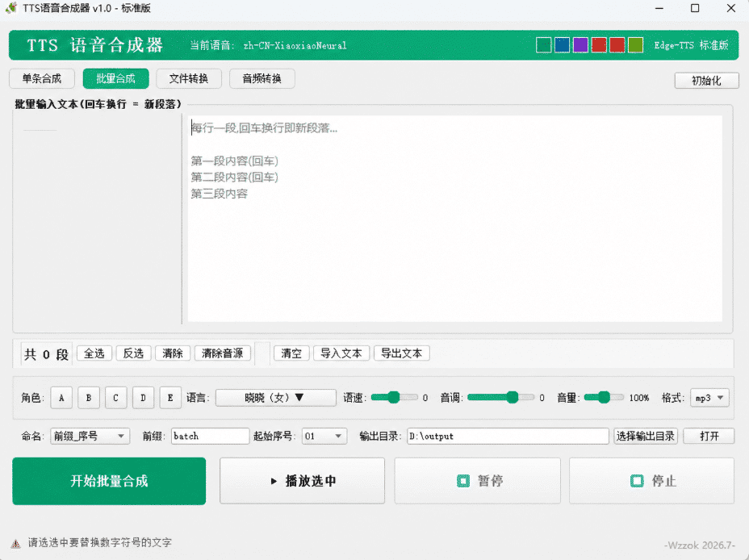Click the 导入文本 button
Viewport: 749px width, 560px height.
click(x=341, y=353)
